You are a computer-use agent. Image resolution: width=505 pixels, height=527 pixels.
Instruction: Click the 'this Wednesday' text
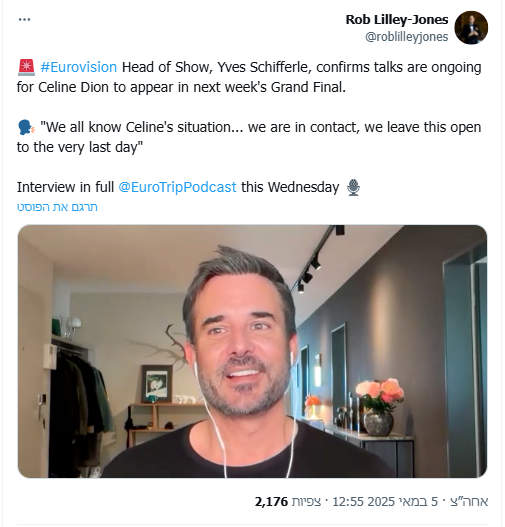point(290,187)
